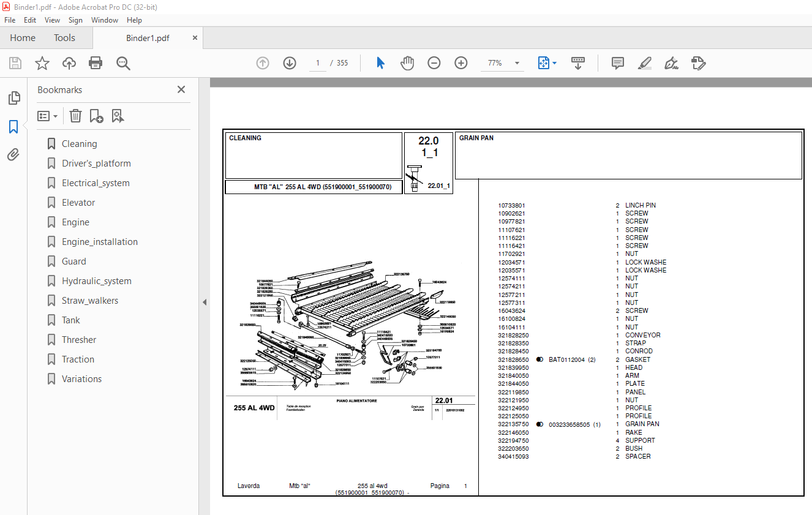Close the Binder1.pdf tab
812x515 pixels.
pos(195,37)
